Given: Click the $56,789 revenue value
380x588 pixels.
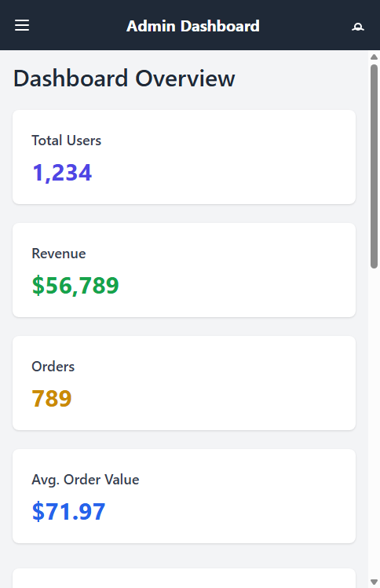Looking at the screenshot, I should 75,286.
